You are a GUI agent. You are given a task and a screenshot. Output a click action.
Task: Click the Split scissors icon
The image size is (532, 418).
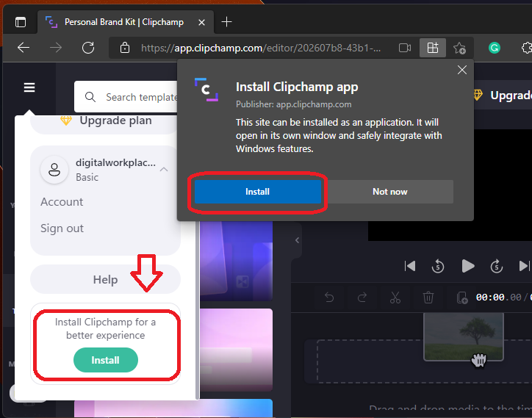(x=395, y=298)
